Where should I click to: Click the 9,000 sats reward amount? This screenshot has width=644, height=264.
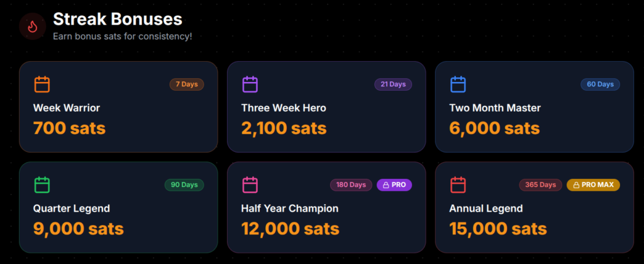tap(79, 229)
